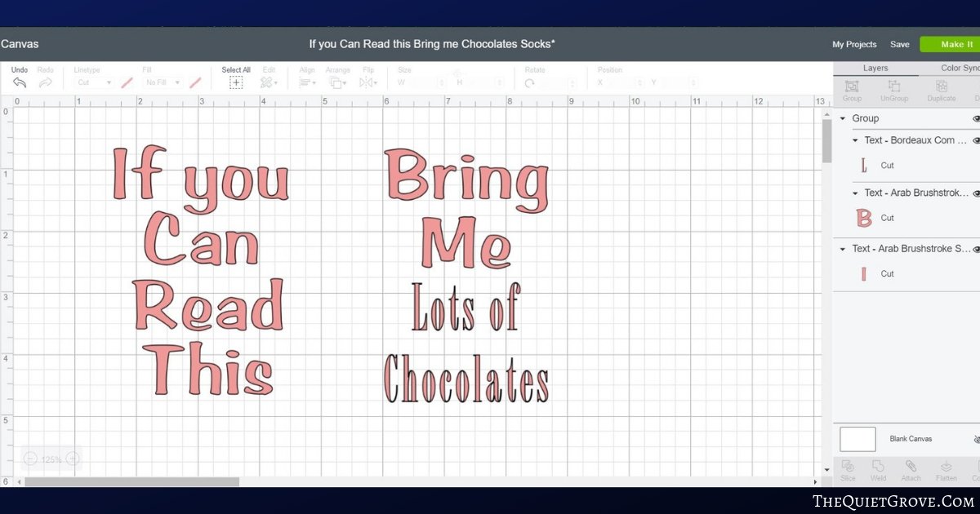Toggle visibility of Bordeaux Com text layer

[x=976, y=141]
